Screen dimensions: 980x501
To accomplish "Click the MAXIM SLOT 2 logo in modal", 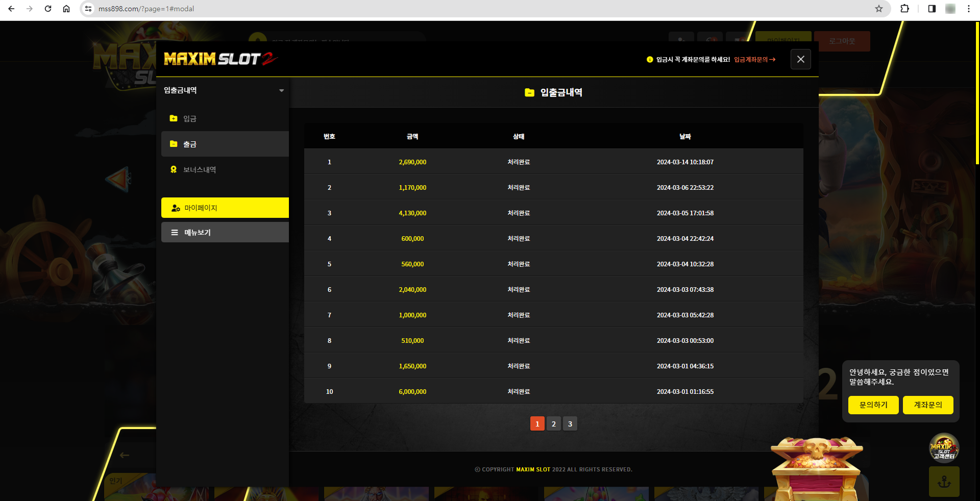I will click(x=220, y=59).
